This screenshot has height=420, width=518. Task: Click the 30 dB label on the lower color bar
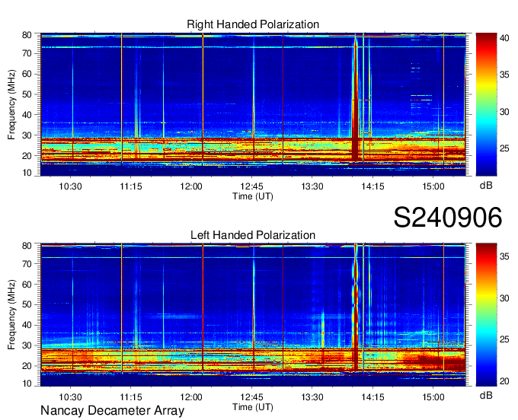tap(504, 298)
